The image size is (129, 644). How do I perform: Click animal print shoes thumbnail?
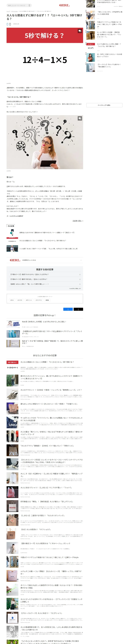(x=13, y=394)
